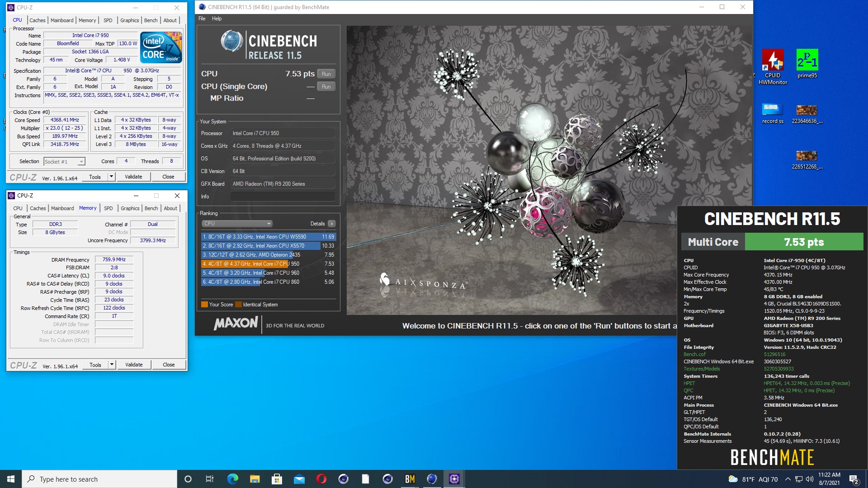Switch to Memory tab in top CPU-Z

tap(87, 20)
